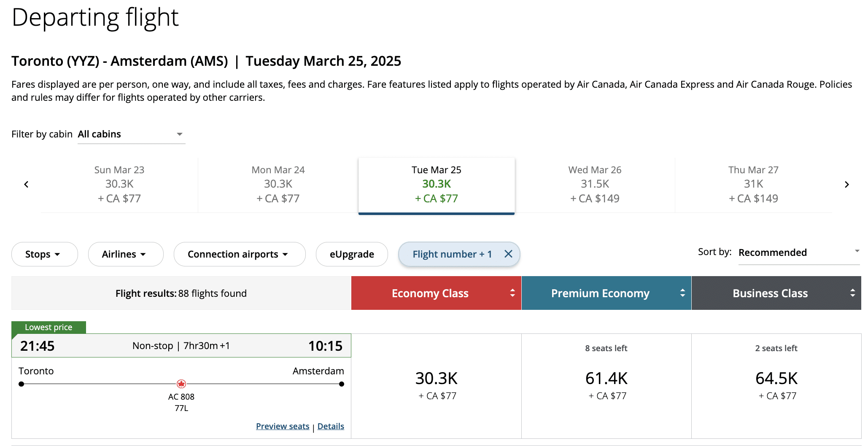The image size is (868, 446).
Task: Sort by Premium Economy price arrows
Action: pos(682,293)
